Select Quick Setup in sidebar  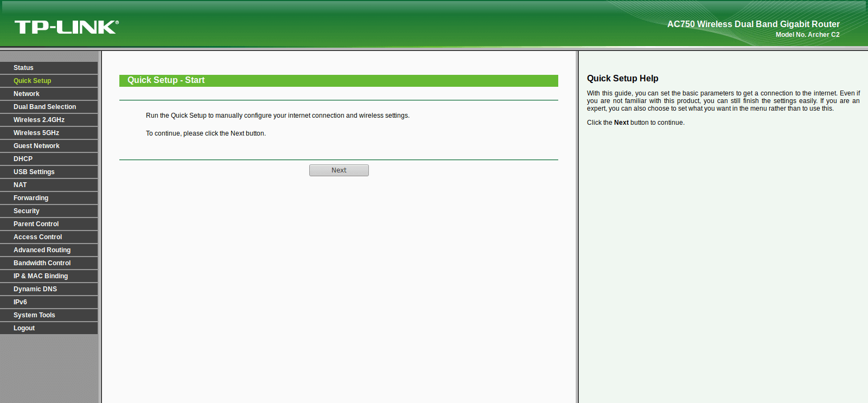coord(49,81)
